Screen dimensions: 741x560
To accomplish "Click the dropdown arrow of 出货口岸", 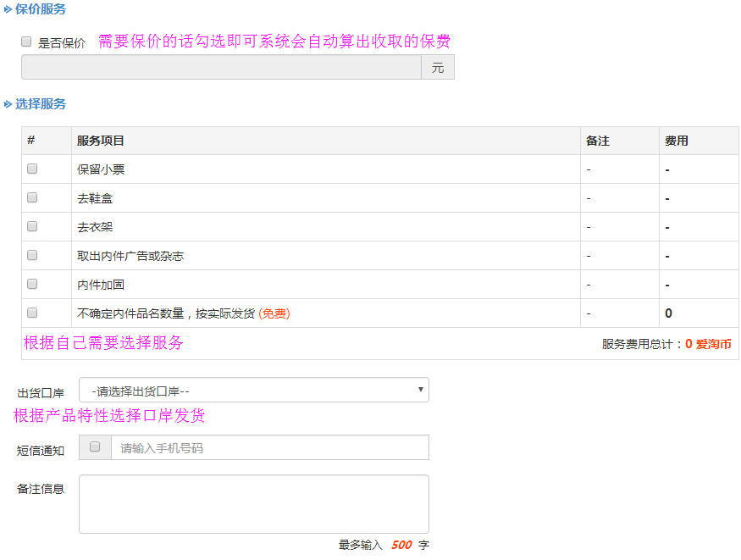I will point(421,390).
